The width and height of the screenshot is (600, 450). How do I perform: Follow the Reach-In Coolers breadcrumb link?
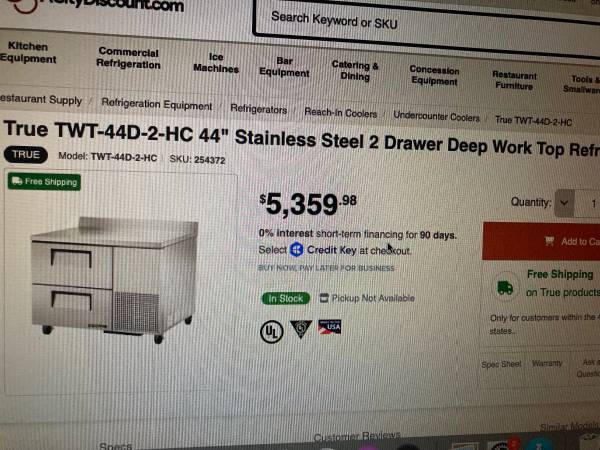point(341,113)
